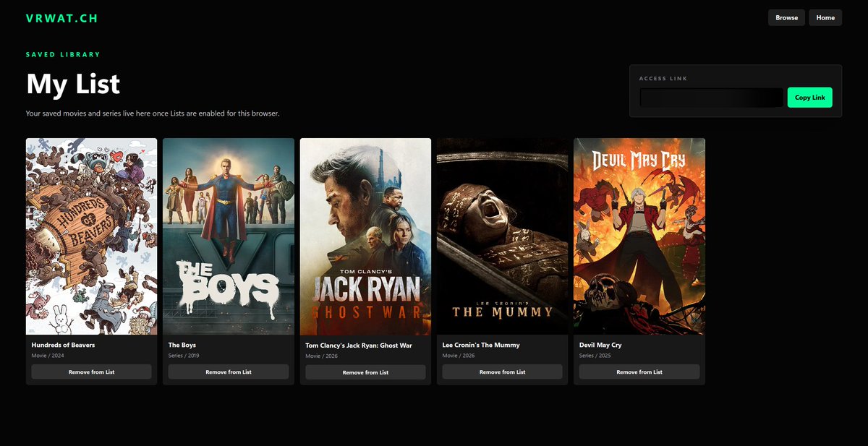Click 'Lee Cronin's The Mummy' title text
Screen dimensions: 868x446
click(481, 345)
